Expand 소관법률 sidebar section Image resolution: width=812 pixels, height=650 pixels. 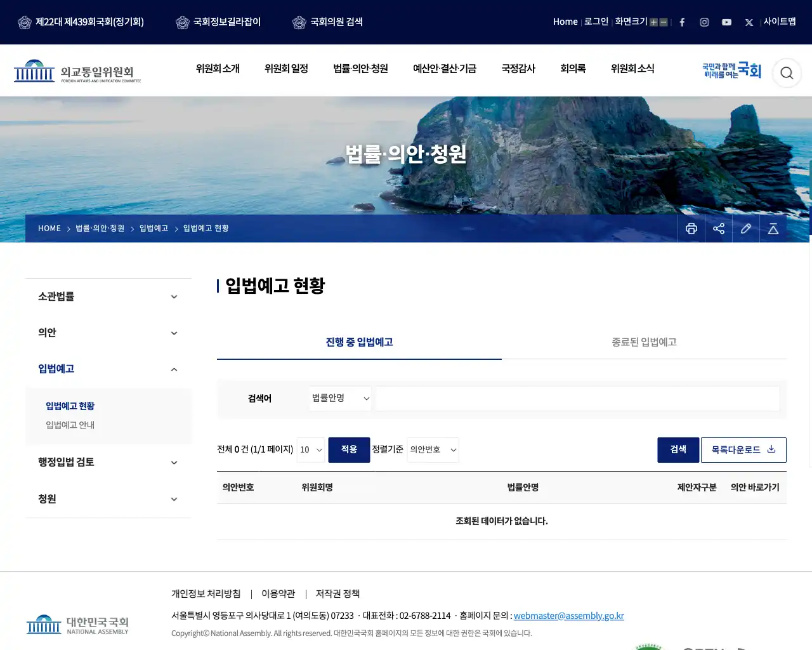108,296
